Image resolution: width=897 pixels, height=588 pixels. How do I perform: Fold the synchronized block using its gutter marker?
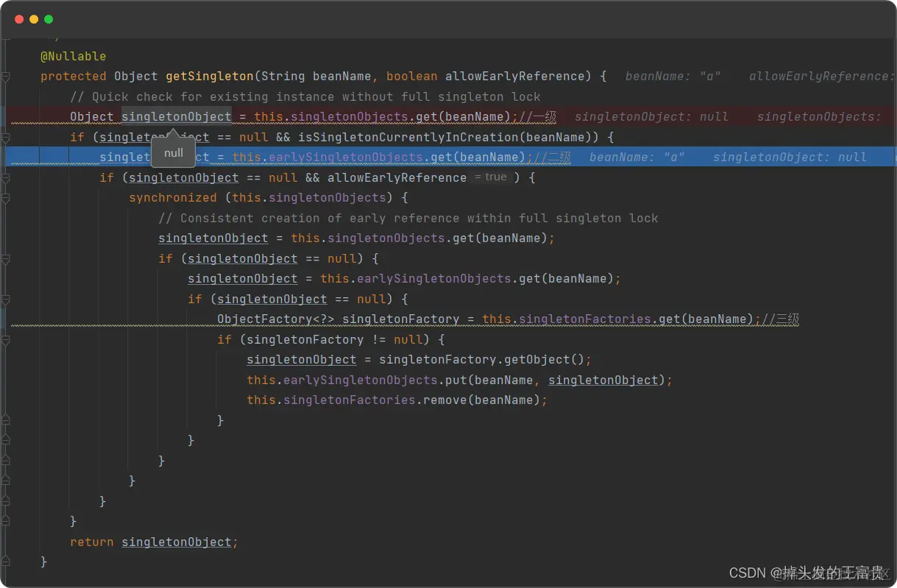[x=6, y=198]
